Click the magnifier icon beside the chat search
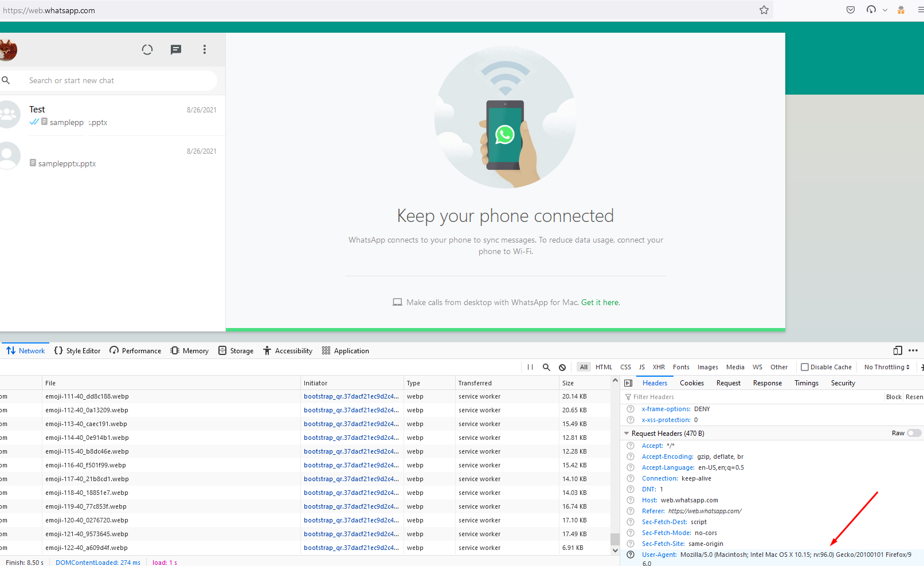 click(6, 80)
